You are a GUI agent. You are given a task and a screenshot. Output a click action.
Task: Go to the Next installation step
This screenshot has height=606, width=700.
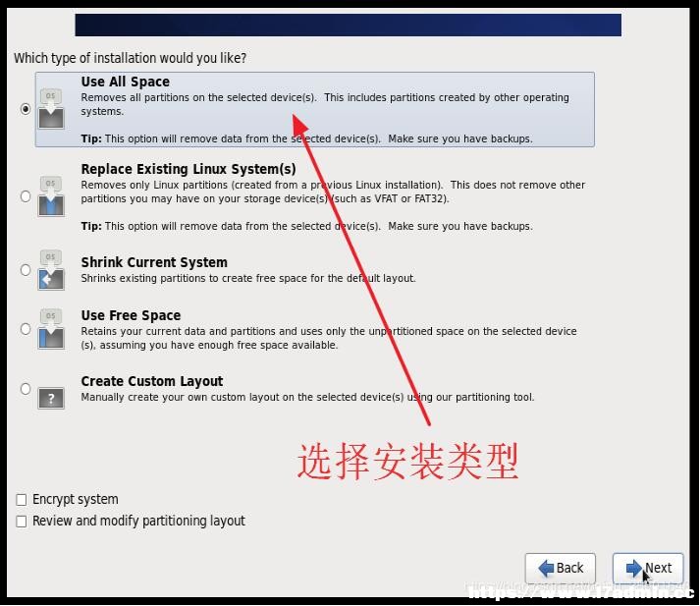648,568
